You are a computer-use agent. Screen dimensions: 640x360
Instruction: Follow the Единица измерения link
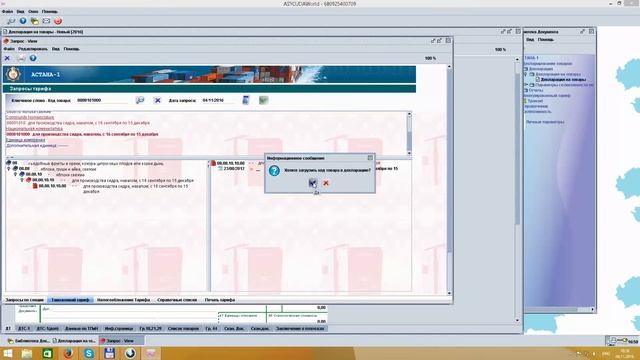pyautogui.click(x=25, y=140)
